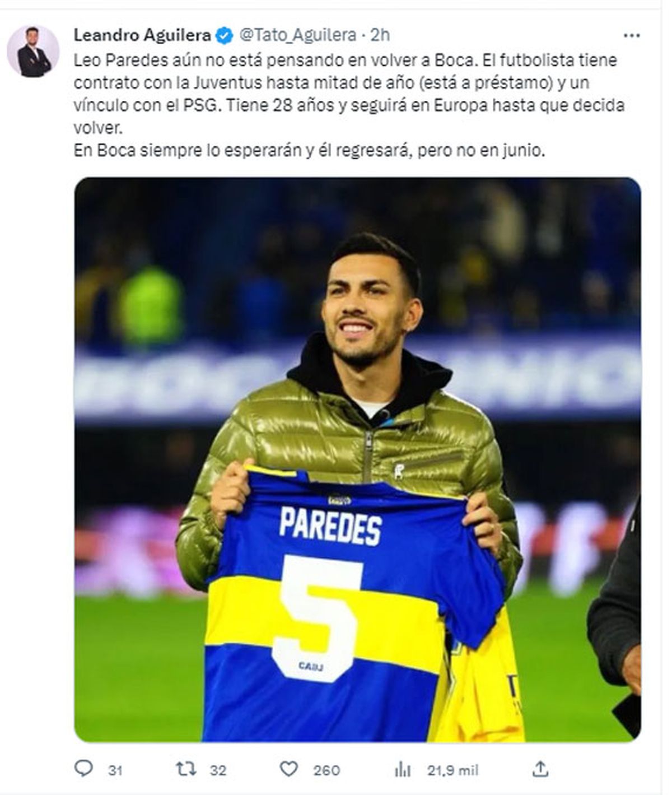The width and height of the screenshot is (672, 795).
Task: Like the tweet with the heart icon
Action: [x=288, y=769]
